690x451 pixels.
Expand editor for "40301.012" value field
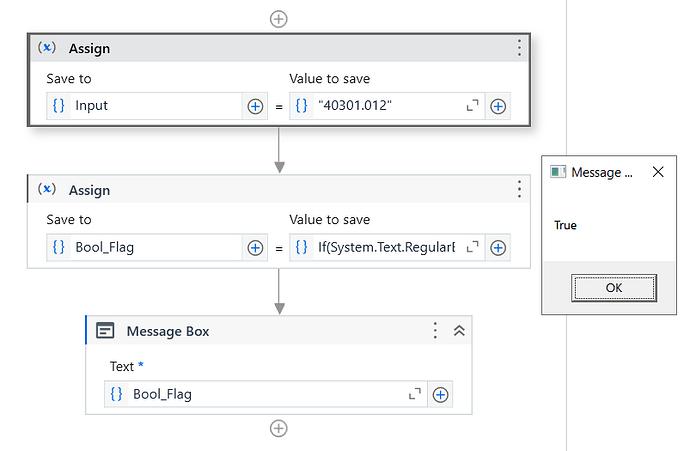pos(473,106)
